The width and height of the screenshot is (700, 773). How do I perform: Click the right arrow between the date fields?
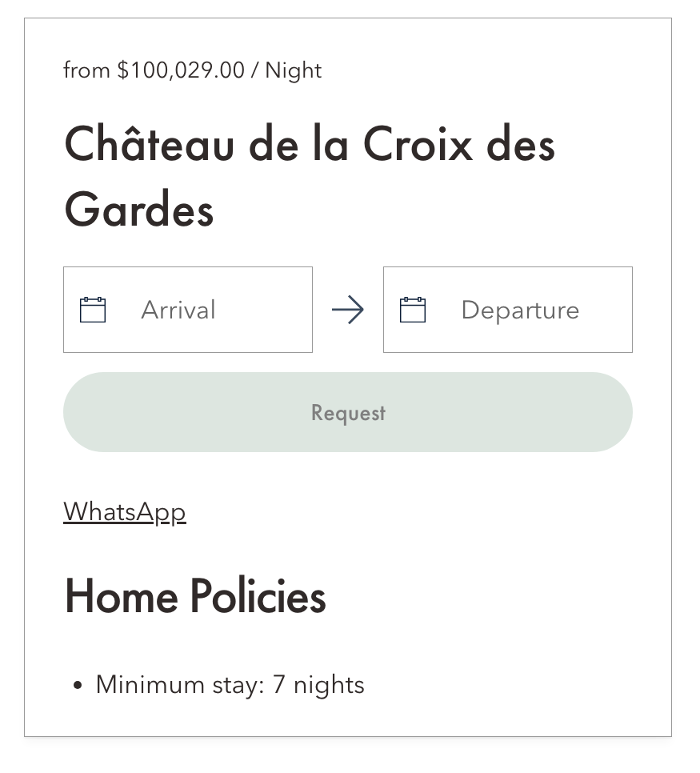click(x=348, y=310)
